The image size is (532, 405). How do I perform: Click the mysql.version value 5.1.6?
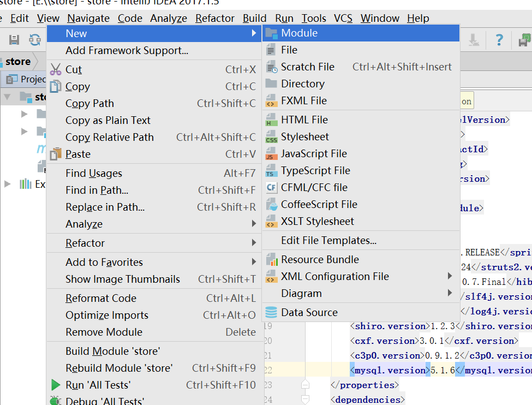click(443, 370)
